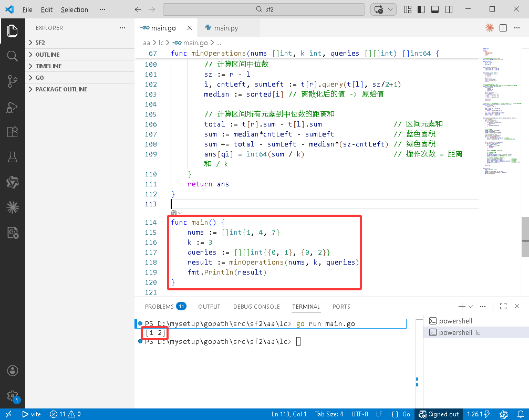Click the sf2 command center search box

[264, 9]
